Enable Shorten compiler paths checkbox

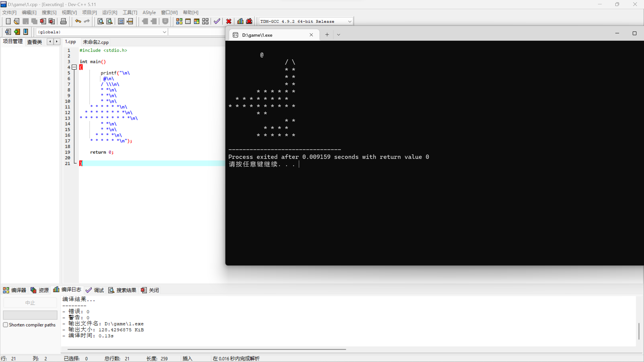pos(6,325)
